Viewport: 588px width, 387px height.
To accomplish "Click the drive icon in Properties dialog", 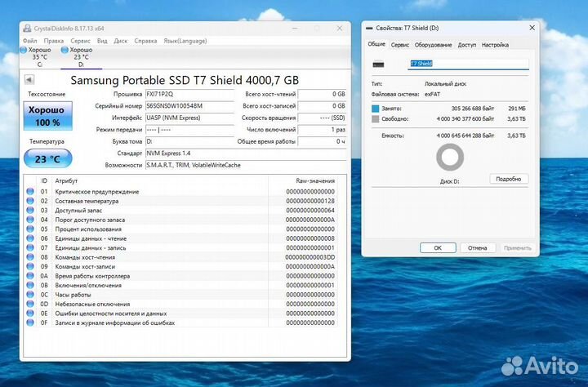I will tap(378, 64).
